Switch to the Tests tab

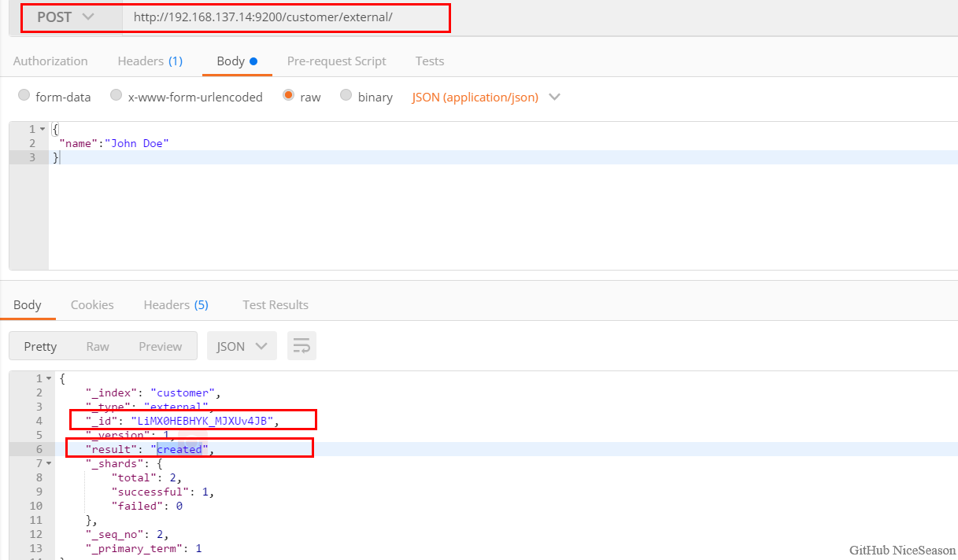point(430,61)
